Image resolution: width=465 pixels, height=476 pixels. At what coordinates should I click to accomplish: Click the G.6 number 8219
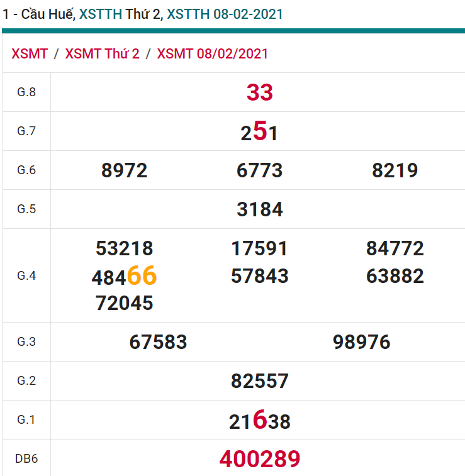395,170
